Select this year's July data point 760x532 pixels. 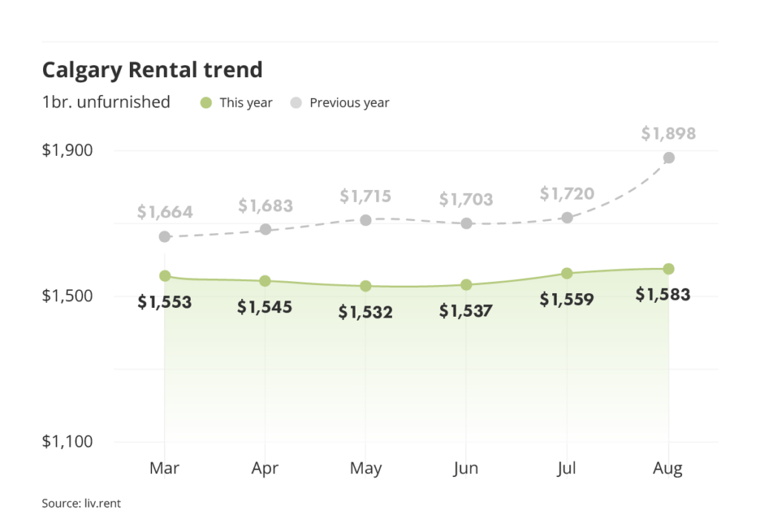(567, 273)
